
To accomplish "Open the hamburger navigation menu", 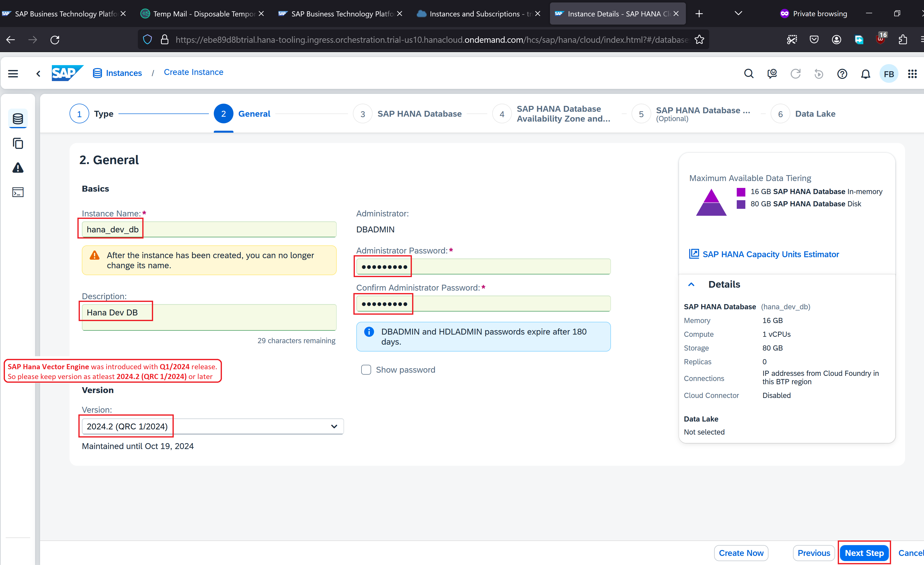I will pos(13,73).
